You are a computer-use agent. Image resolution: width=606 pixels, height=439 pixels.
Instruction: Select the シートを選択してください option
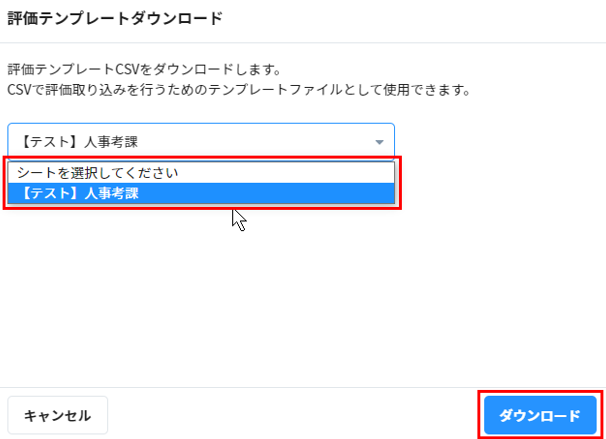click(x=200, y=173)
